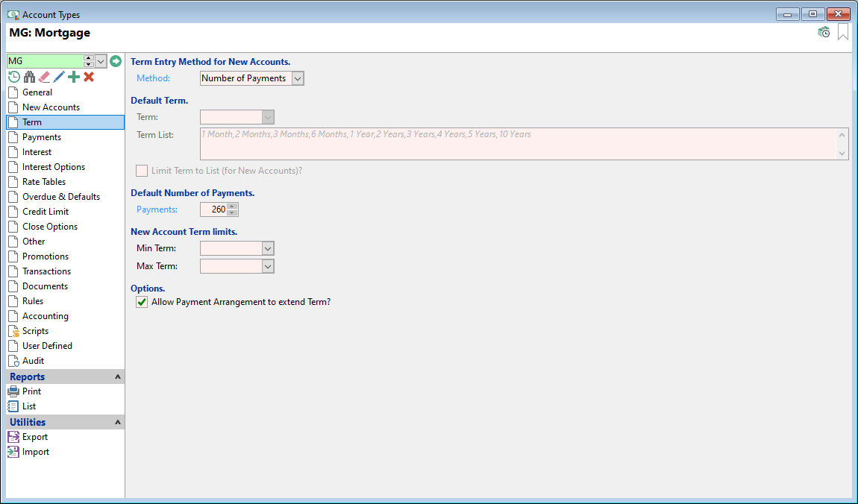The height and width of the screenshot is (504, 858).
Task: Open the Default Term dropdown
Action: point(268,117)
